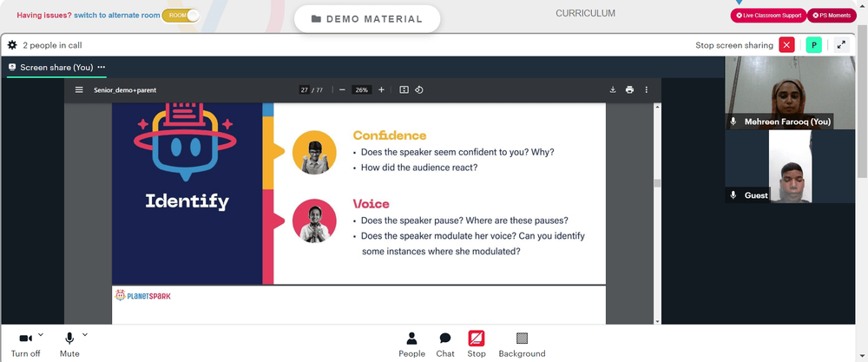This screenshot has width=868, height=362.
Task: Expand microphone device options arrow
Action: pos(85,334)
